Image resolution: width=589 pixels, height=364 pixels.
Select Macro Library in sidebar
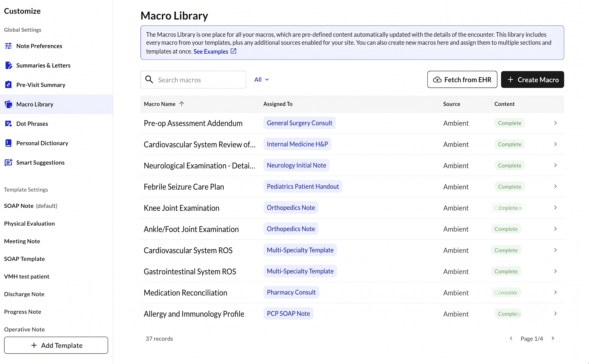(x=56, y=104)
